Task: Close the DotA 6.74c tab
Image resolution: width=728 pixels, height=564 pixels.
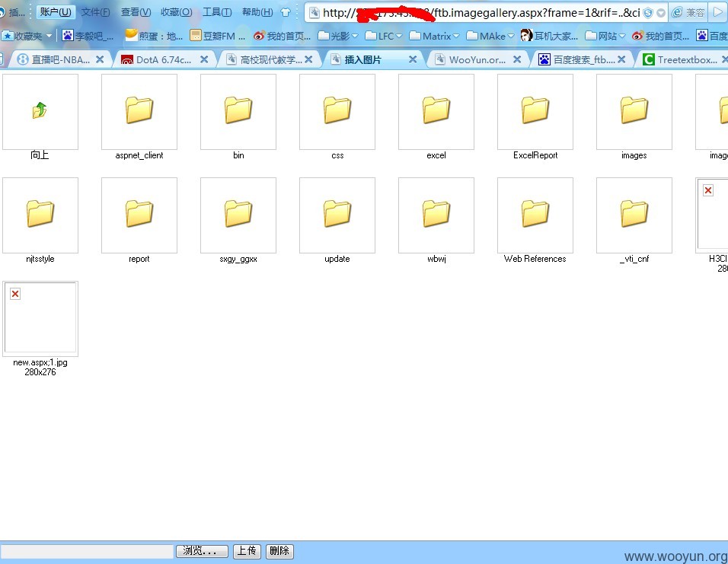Action: point(204,59)
